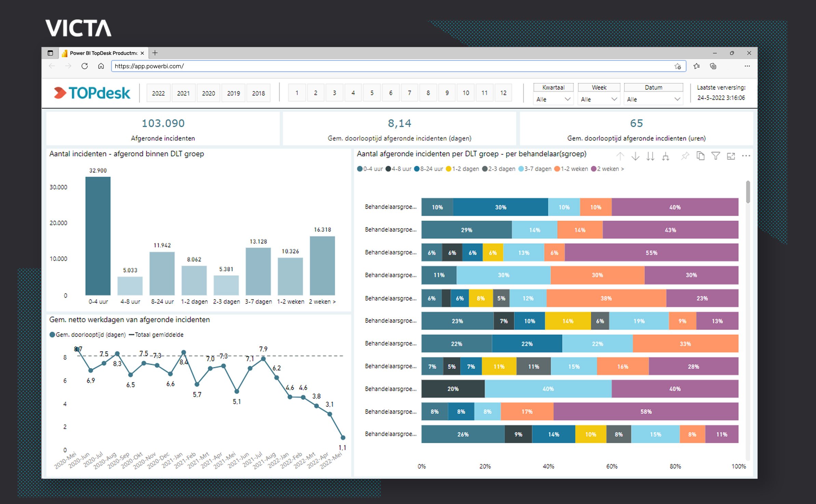Open more options on the visual
The height and width of the screenshot is (504, 816).
click(x=746, y=156)
